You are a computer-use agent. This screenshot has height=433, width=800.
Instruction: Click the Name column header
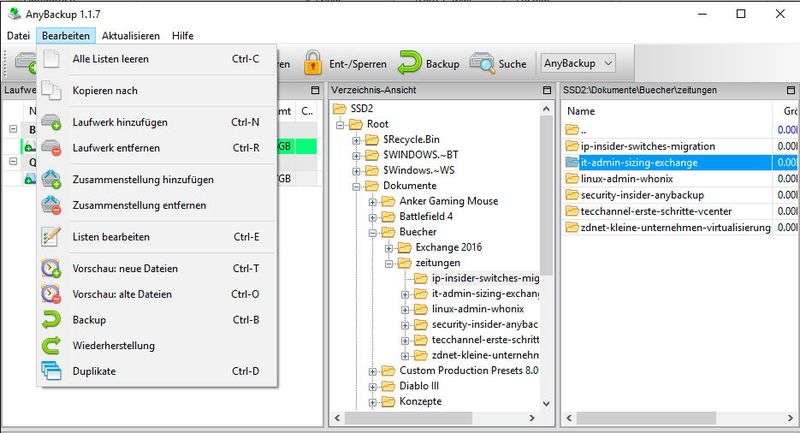pyautogui.click(x=581, y=111)
